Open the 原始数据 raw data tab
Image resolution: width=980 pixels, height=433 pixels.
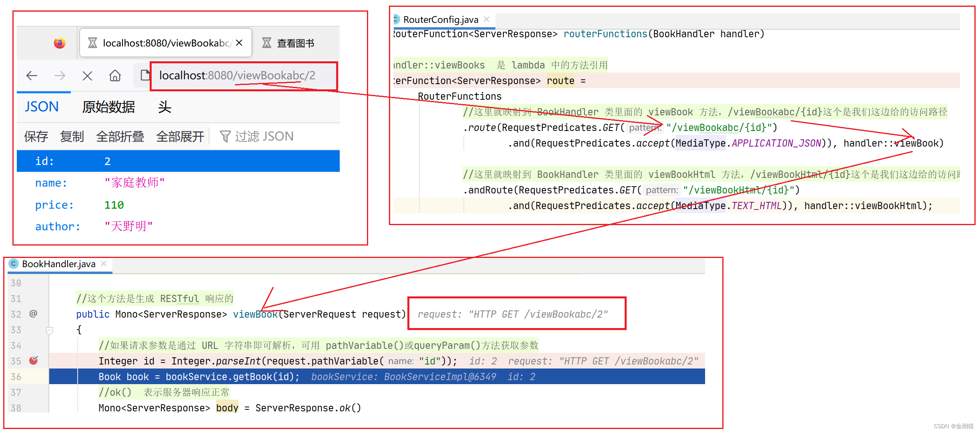coord(108,107)
